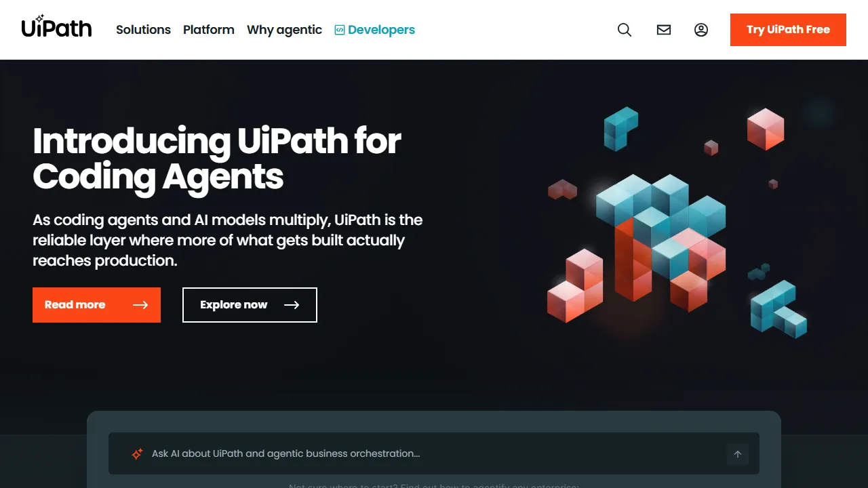Open the user account icon

[x=701, y=30]
